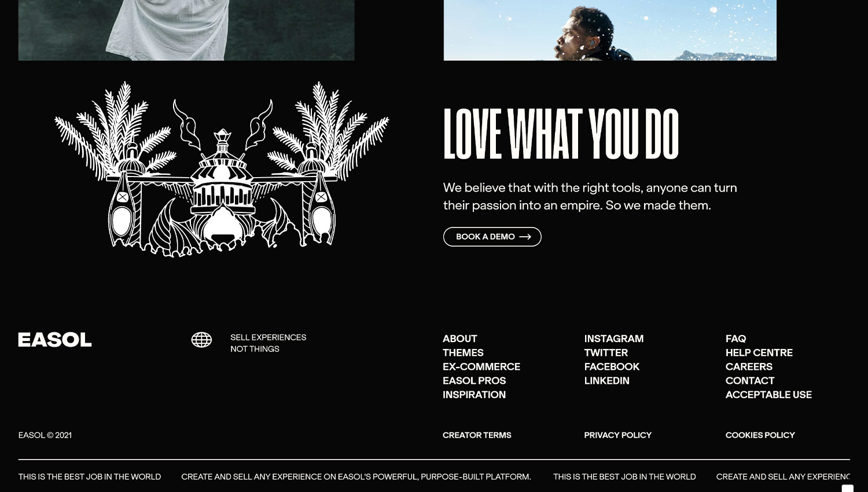Image resolution: width=868 pixels, height=492 pixels.
Task: Open the Twitter footer link
Action: [x=606, y=353]
